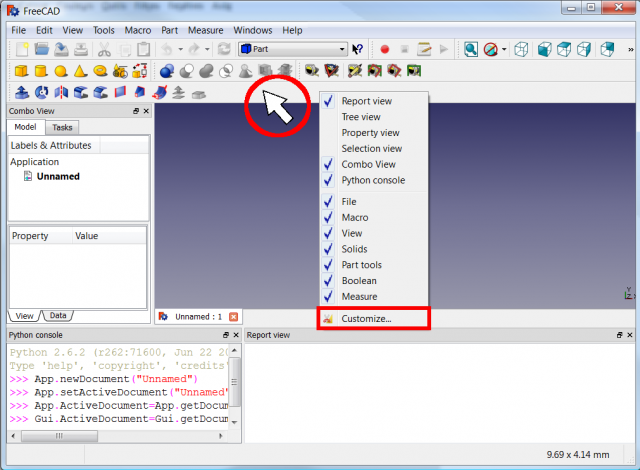Image resolution: width=640 pixels, height=470 pixels.
Task: Click the first Measure toolbar icon
Action: 312,71
